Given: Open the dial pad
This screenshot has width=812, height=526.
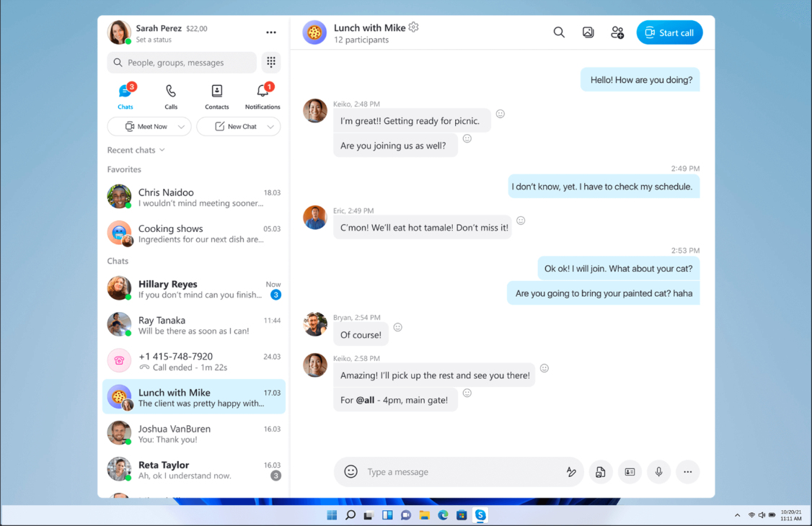Looking at the screenshot, I should (x=271, y=63).
